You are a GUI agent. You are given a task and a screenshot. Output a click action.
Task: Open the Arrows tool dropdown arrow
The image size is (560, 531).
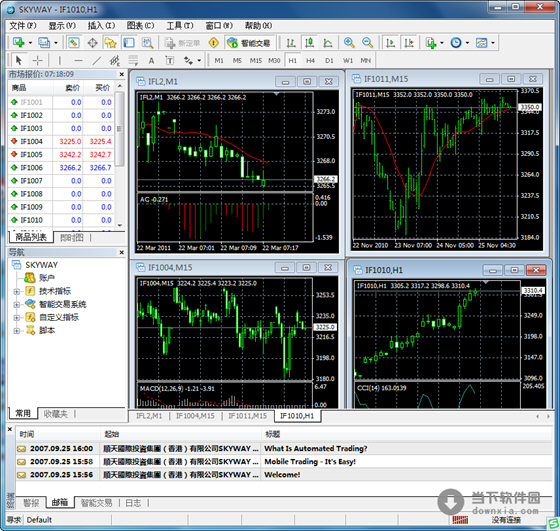point(199,60)
